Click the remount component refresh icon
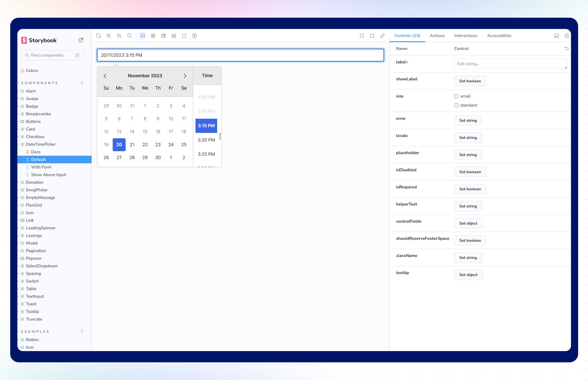Image resolution: width=588 pixels, height=380 pixels. tap(99, 36)
